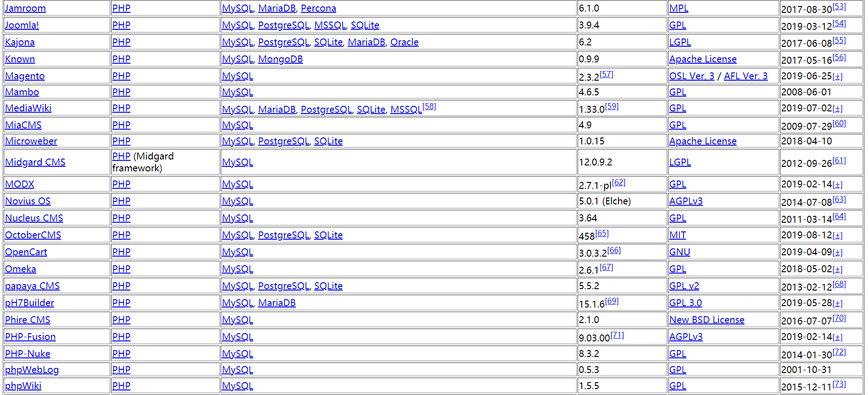Click the pH7Builder link

[x=29, y=303]
